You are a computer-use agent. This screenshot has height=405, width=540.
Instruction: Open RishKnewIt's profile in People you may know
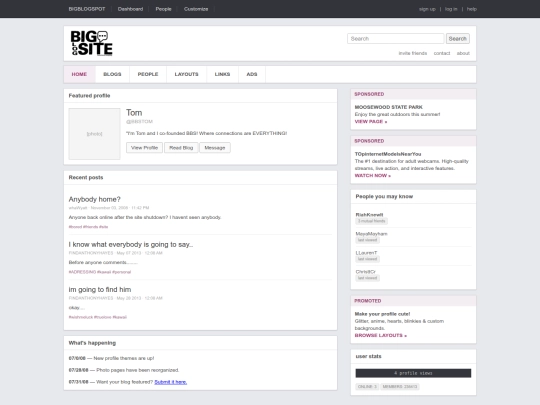369,215
